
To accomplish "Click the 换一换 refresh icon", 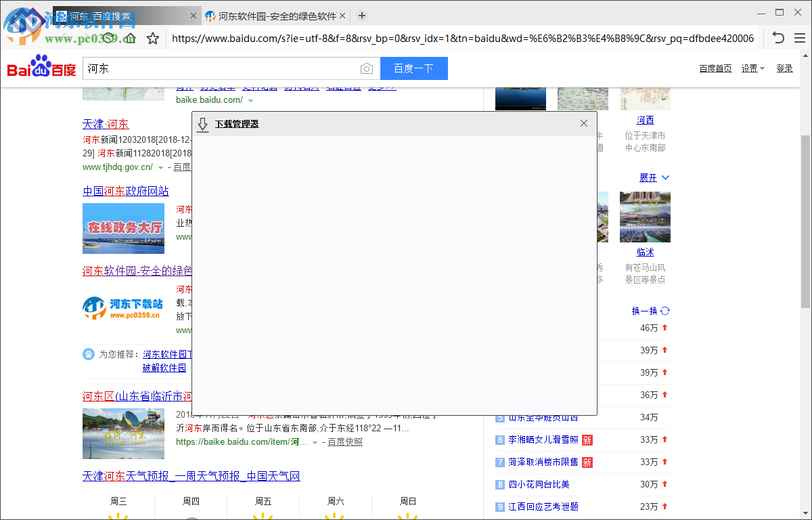I will pyautogui.click(x=664, y=310).
